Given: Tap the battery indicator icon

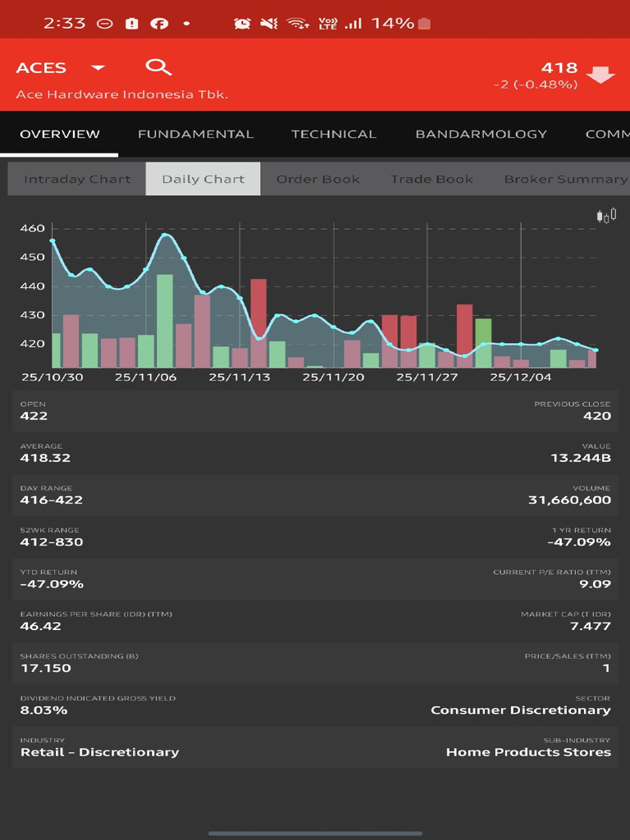Looking at the screenshot, I should click(424, 23).
